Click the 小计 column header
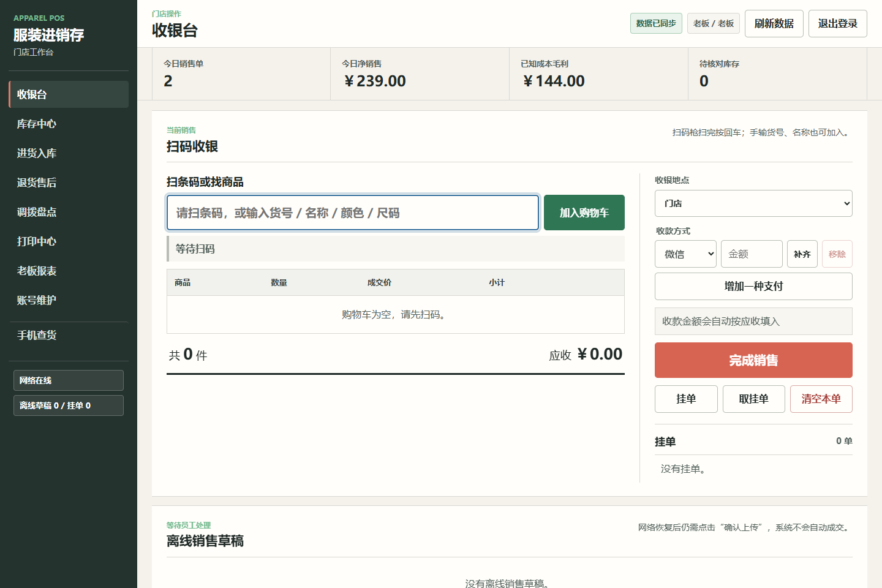The width and height of the screenshot is (882, 588). click(x=497, y=282)
